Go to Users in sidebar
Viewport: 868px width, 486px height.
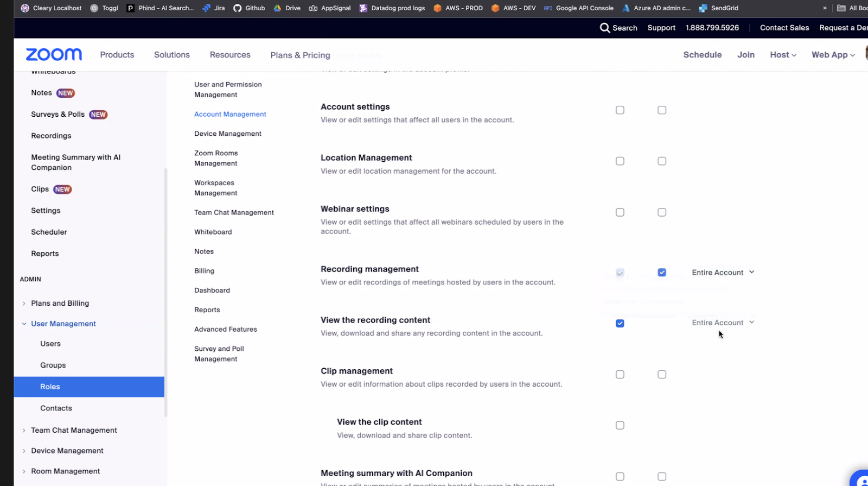tap(50, 344)
